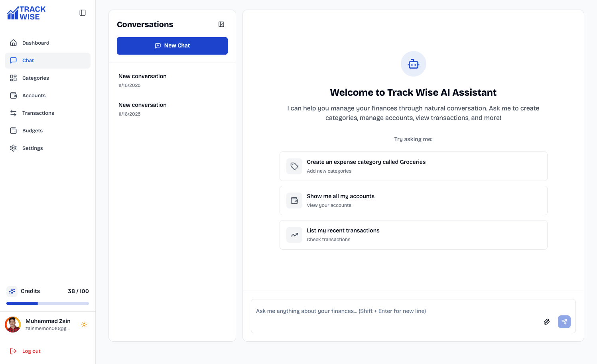Select the Dashboard icon in the sidebar
The image size is (597, 364).
click(13, 43)
